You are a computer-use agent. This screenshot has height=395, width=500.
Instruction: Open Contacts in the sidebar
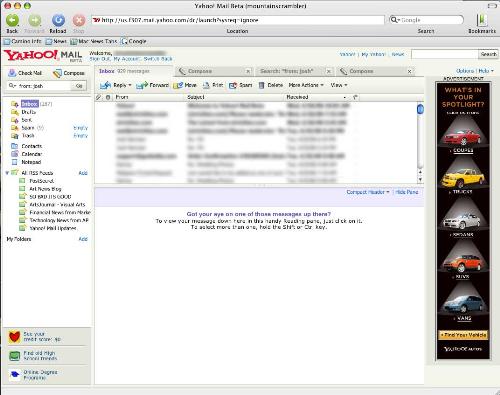point(32,146)
